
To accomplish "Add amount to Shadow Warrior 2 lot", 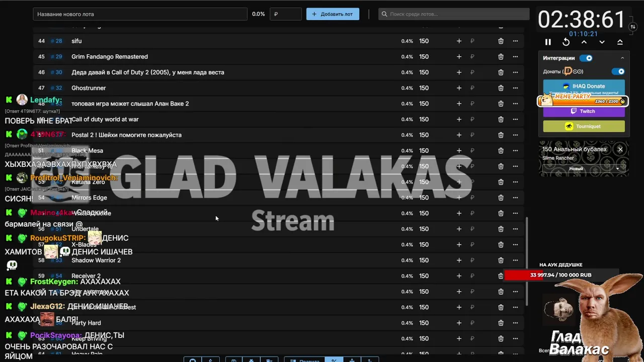I will (x=459, y=260).
